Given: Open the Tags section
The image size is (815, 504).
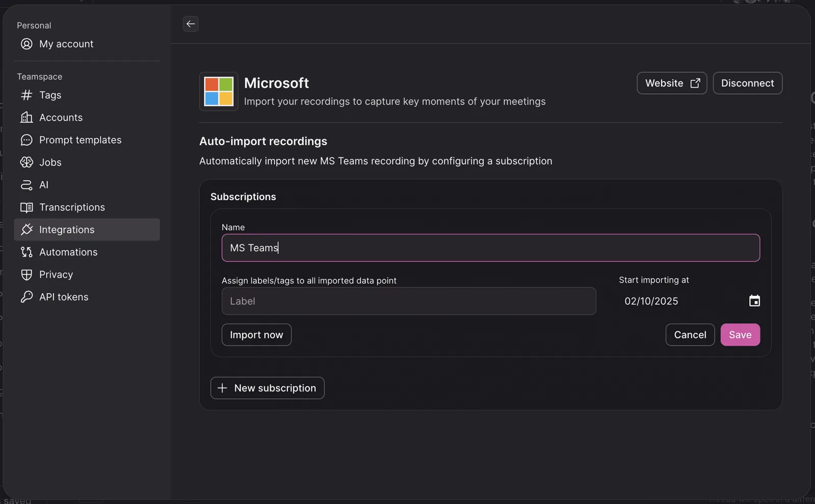Looking at the screenshot, I should pos(87,95).
